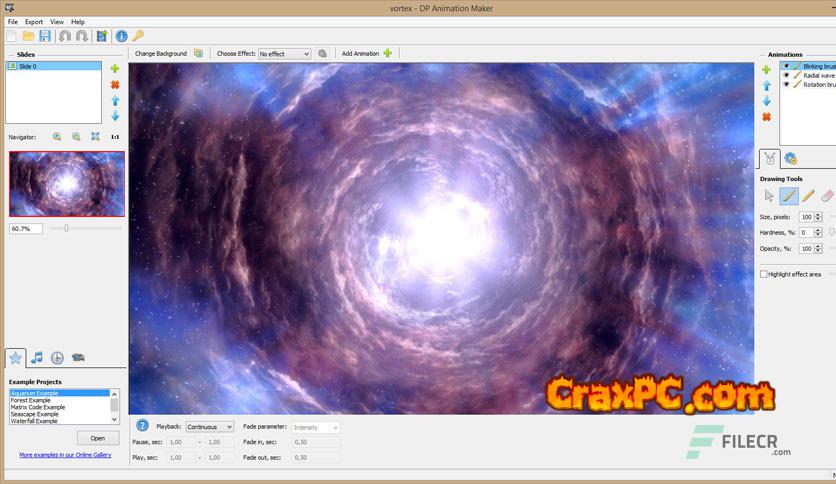
Task: Hide the Rotation brush animation layer
Action: click(786, 85)
